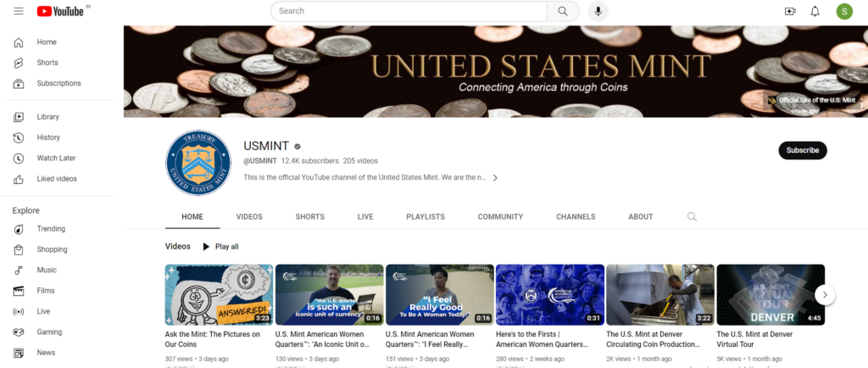Play the blue American Women Quarters thumbnail
The width and height of the screenshot is (868, 368).
[x=549, y=294]
